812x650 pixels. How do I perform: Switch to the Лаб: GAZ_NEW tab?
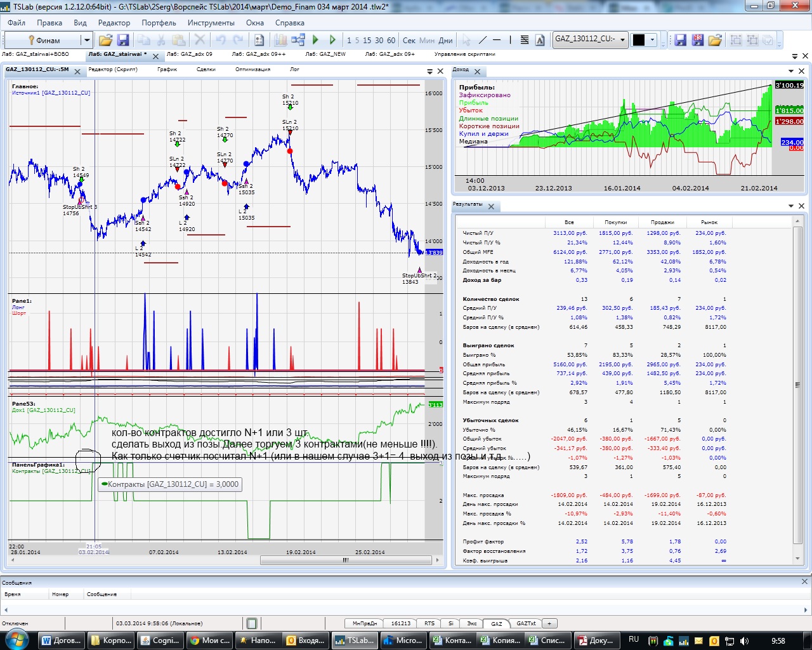[x=325, y=55]
